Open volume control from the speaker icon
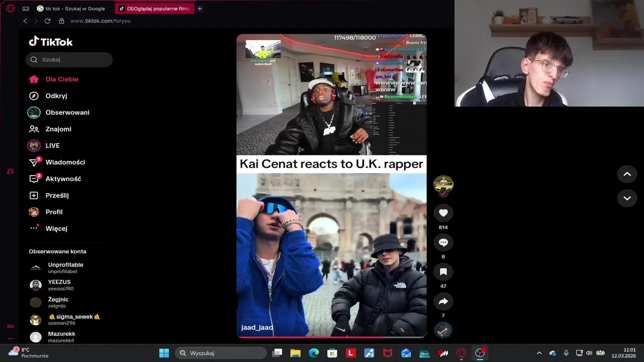The height and width of the screenshot is (362, 644). coord(589,353)
